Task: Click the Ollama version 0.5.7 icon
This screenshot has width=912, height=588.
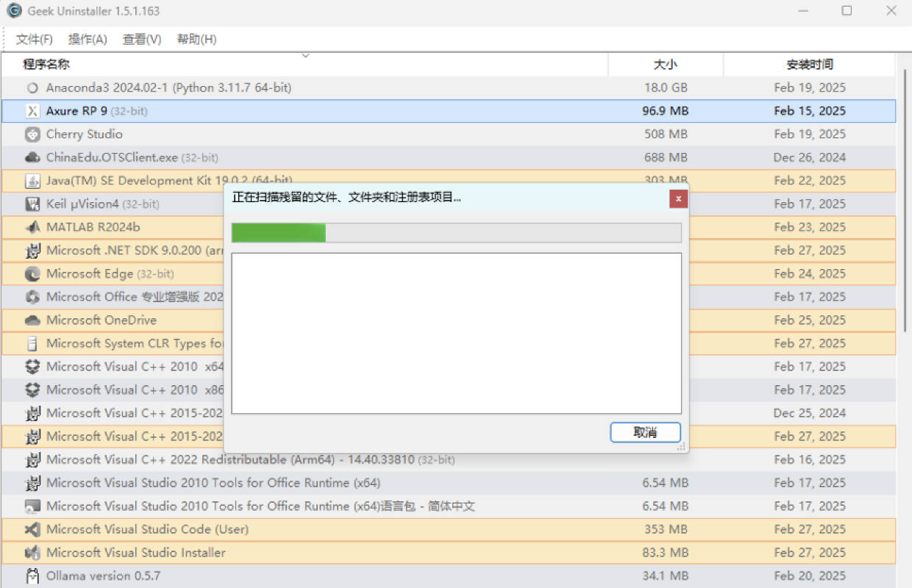Action: [x=32, y=576]
